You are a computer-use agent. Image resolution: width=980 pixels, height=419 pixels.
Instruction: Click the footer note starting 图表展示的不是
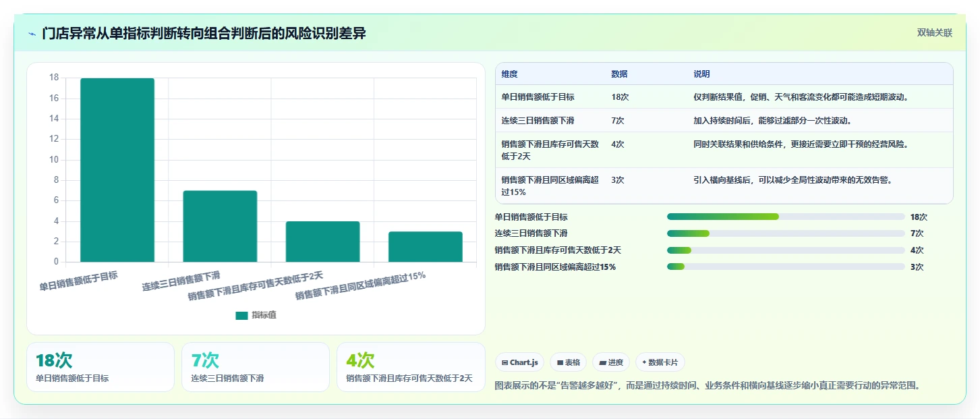click(707, 386)
